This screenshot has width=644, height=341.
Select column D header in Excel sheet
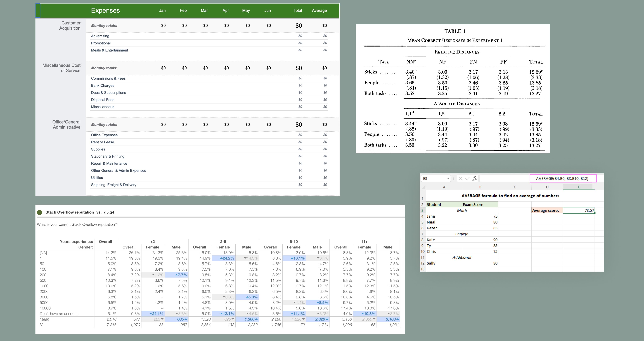[x=547, y=187]
